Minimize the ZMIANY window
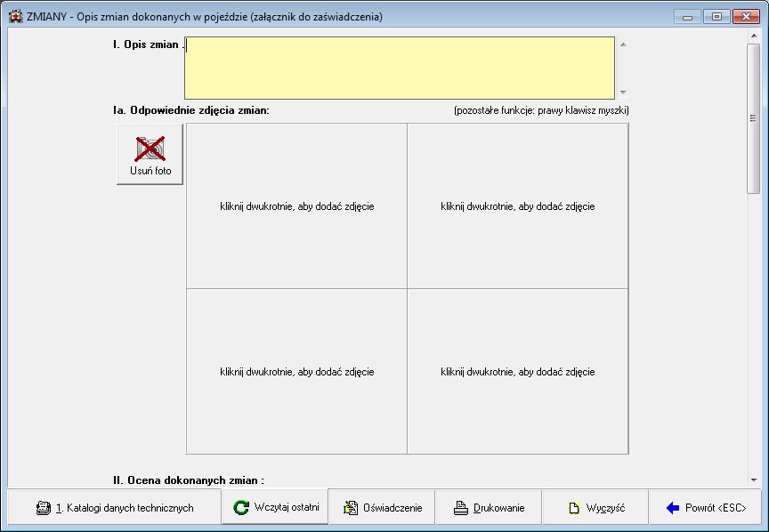 tap(688, 16)
